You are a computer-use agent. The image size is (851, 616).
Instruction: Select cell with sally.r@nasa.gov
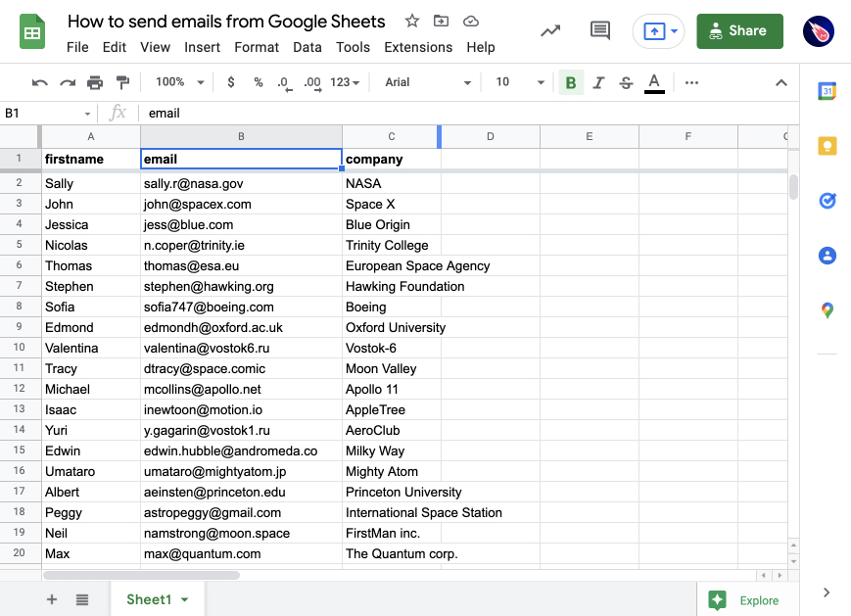[x=242, y=183]
